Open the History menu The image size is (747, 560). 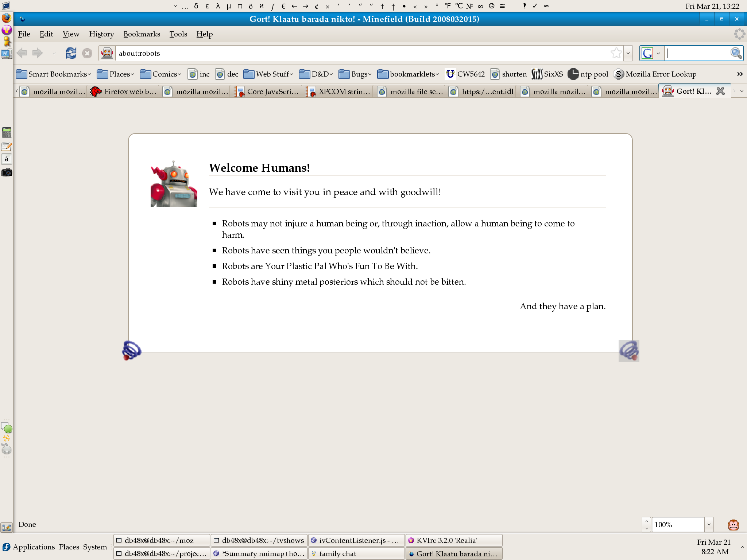coord(101,34)
